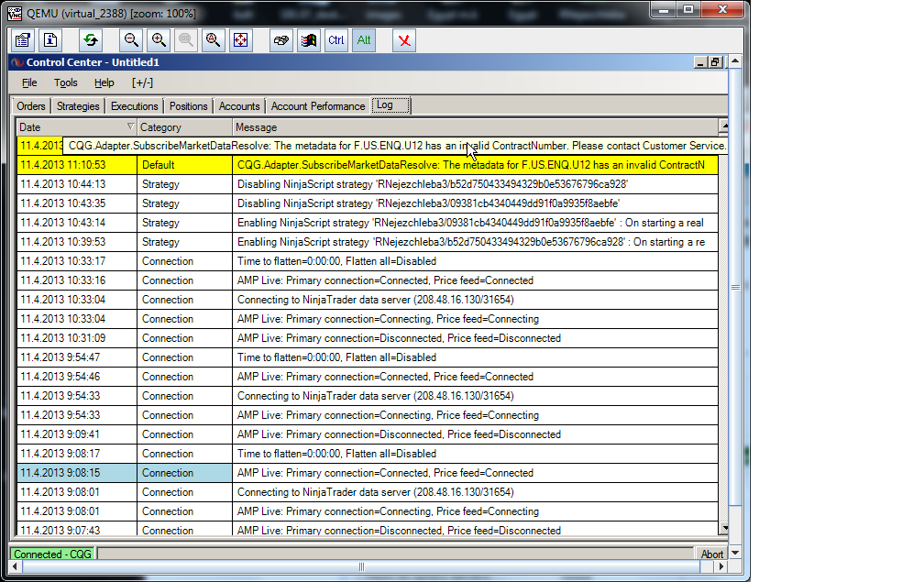Select the 11.4.2013 9:09:41 date cell
The image size is (924, 582).
pyautogui.click(x=77, y=434)
